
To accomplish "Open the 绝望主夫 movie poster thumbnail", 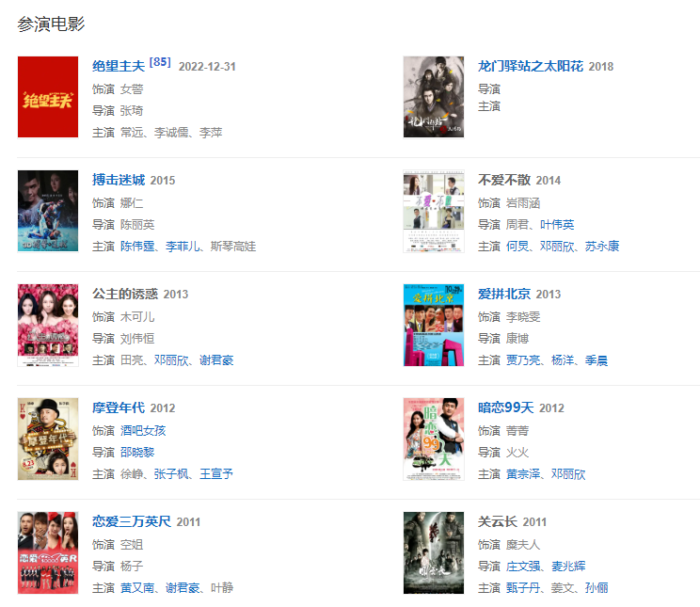I will tap(48, 97).
